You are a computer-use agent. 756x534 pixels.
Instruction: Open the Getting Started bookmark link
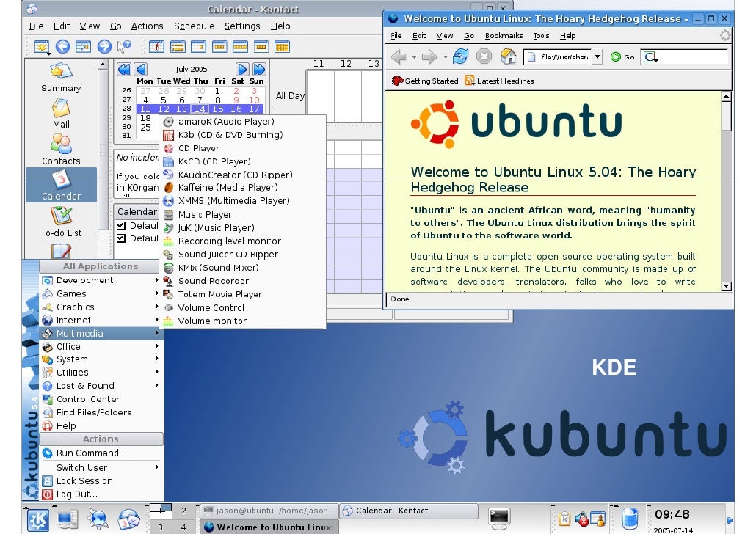coord(425,81)
